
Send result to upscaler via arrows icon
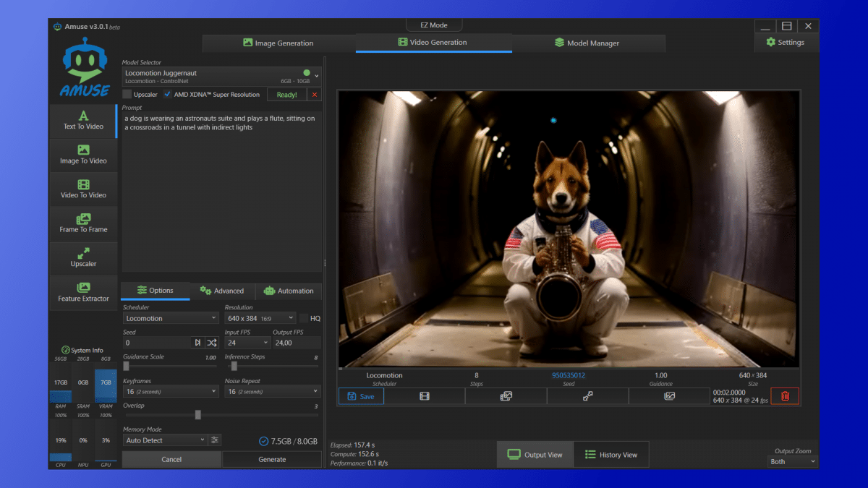(588, 396)
